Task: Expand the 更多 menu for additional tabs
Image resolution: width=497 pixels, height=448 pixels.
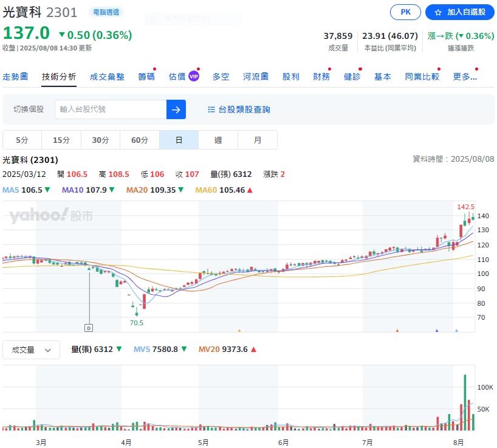Action: coord(464,77)
